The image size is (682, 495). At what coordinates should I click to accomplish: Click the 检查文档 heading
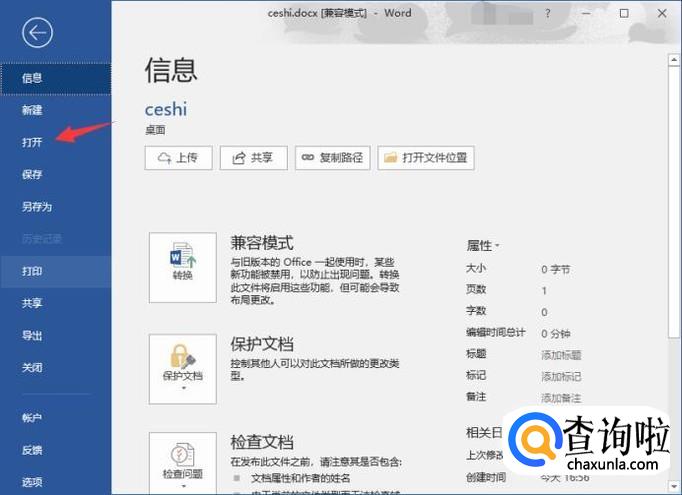pos(262,442)
